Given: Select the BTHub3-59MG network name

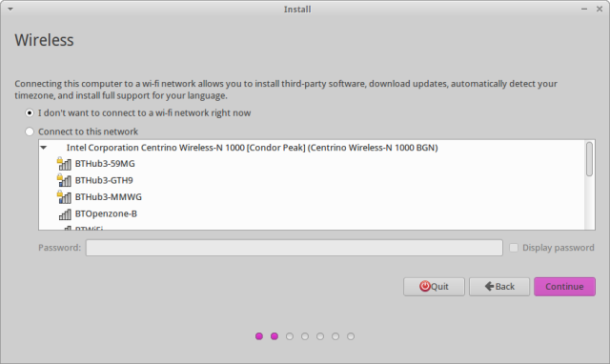Looking at the screenshot, I should 105,164.
